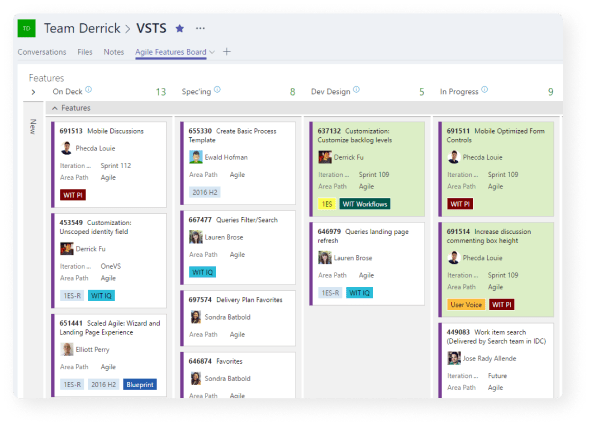Expand the collapsed New column chevron
The image size is (590, 426).
33,92
